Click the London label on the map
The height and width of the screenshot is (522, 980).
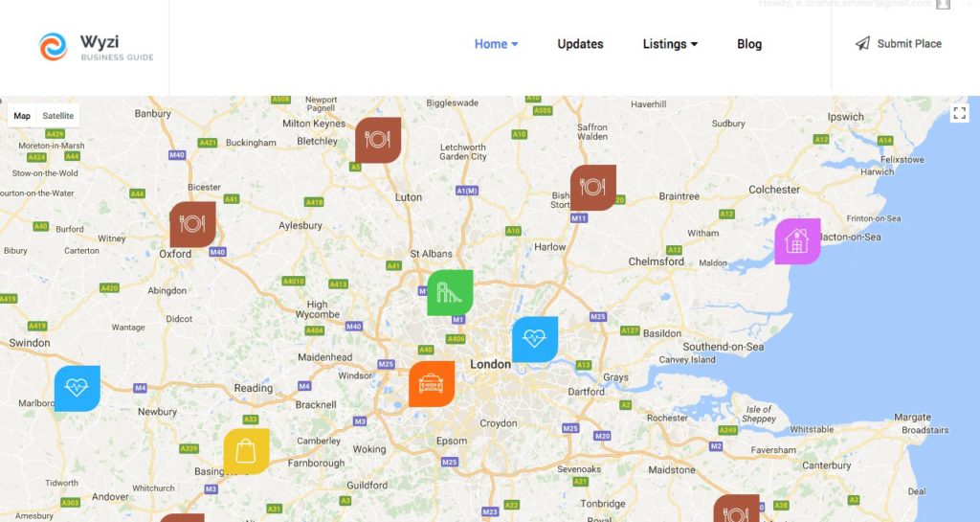pyautogui.click(x=491, y=364)
